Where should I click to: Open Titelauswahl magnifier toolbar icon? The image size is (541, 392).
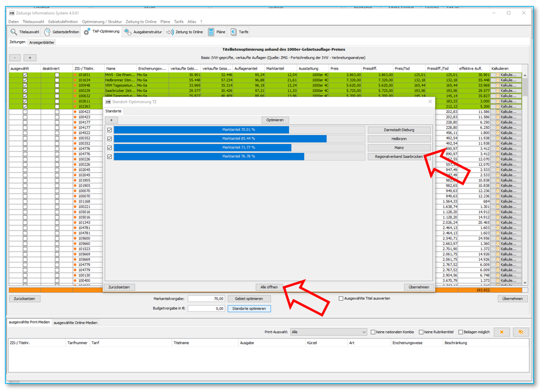(14, 32)
